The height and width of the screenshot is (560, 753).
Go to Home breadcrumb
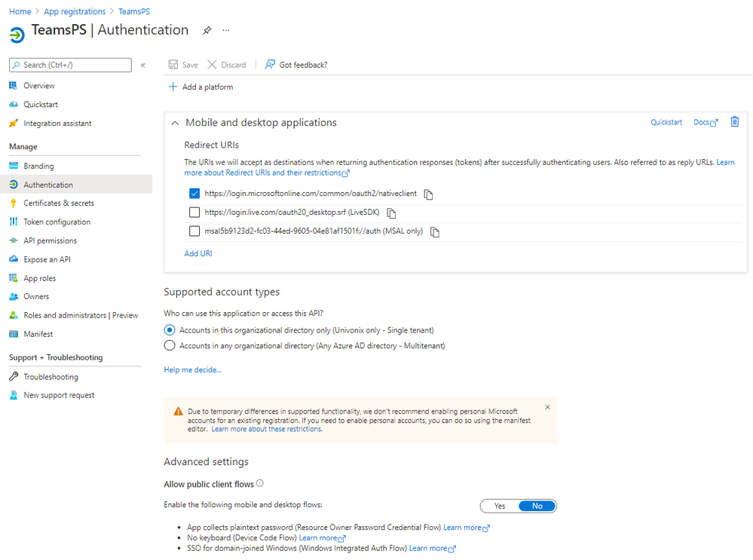20,11
